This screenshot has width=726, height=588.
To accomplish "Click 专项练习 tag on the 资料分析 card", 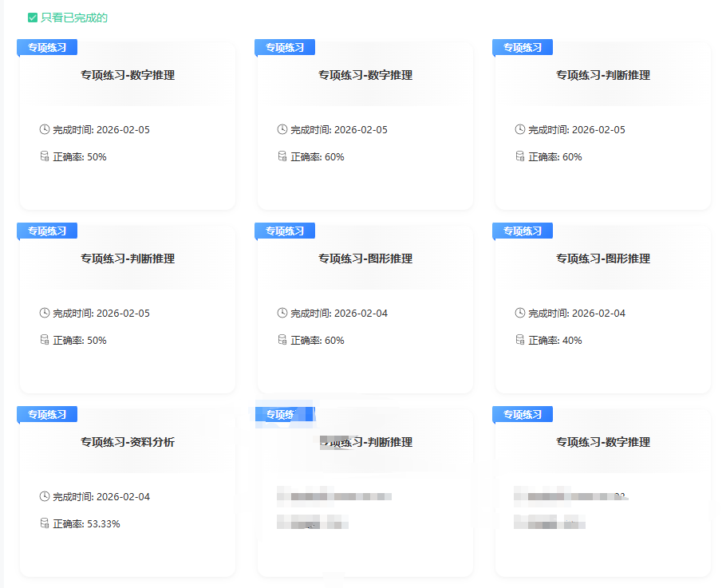I will (47, 414).
